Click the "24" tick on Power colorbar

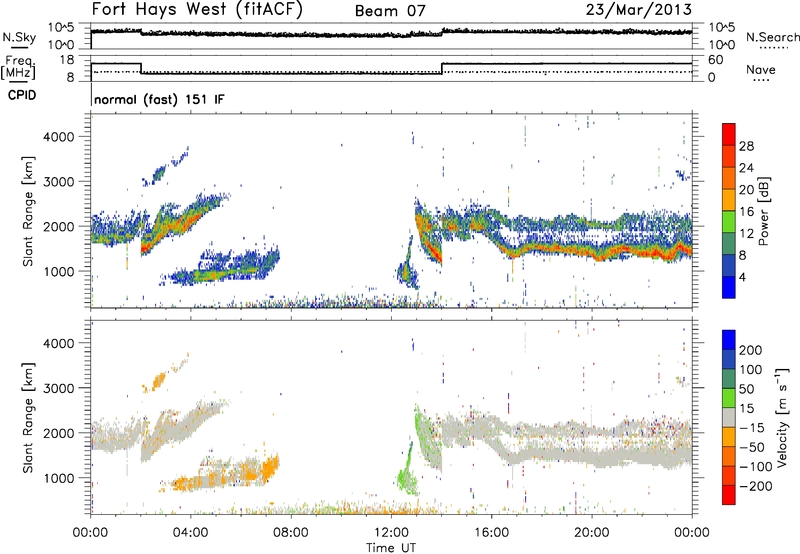tap(746, 168)
